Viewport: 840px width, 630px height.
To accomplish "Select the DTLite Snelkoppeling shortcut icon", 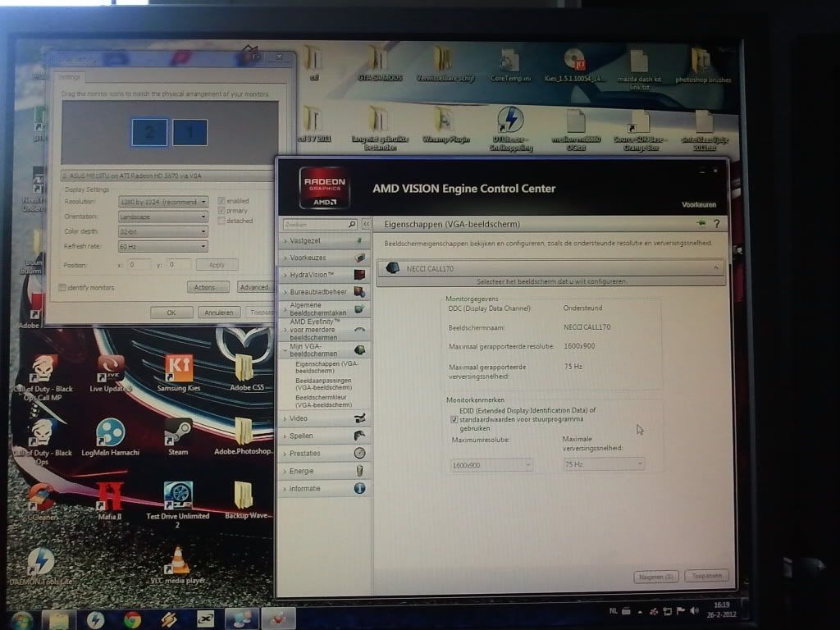I will click(x=510, y=129).
